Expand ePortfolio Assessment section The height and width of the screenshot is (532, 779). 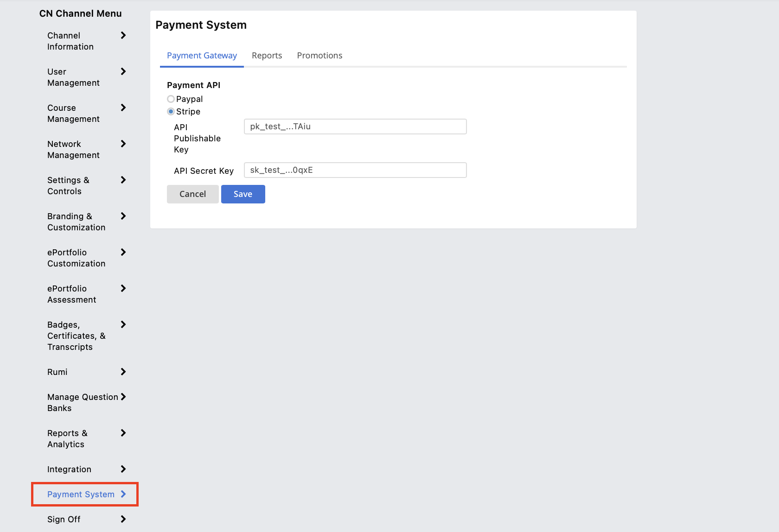(87, 294)
